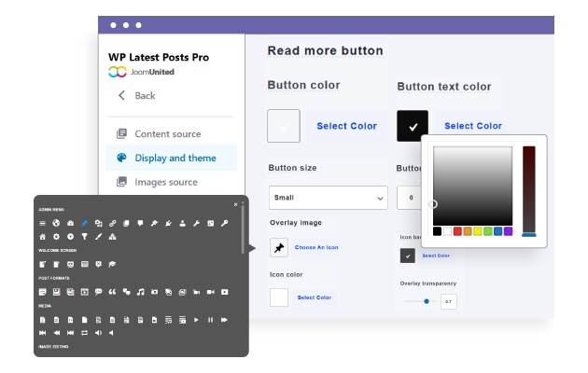Click Select Color for Button text color
Viewport: 588px width, 373px height.
tap(473, 126)
